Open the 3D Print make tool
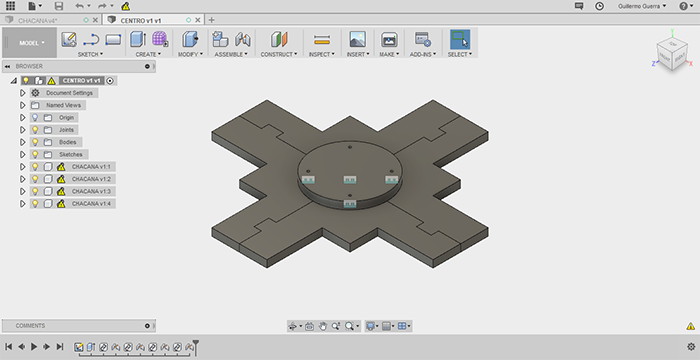 click(x=389, y=39)
